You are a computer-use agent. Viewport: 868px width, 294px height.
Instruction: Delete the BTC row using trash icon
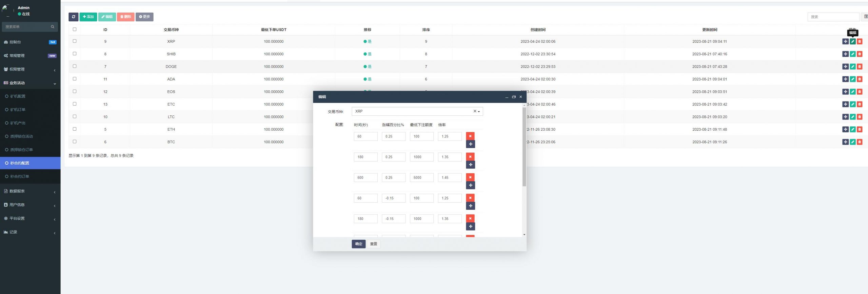(x=860, y=142)
